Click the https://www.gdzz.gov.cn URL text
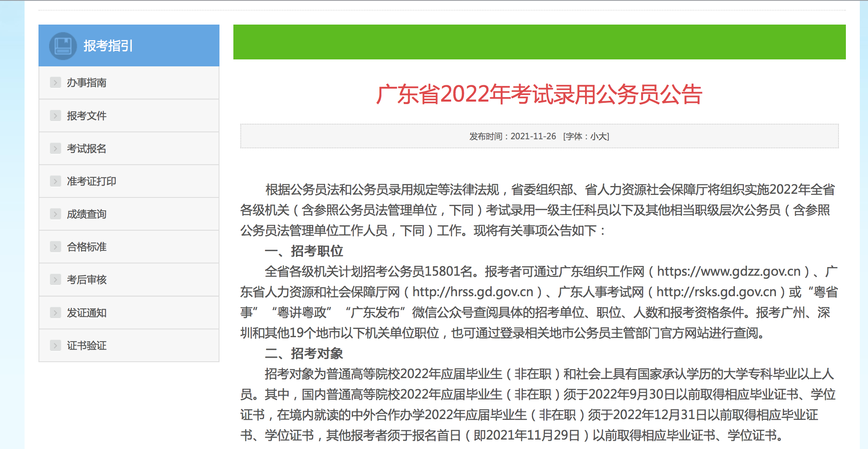Image resolution: width=868 pixels, height=449 pixels. coord(729,271)
